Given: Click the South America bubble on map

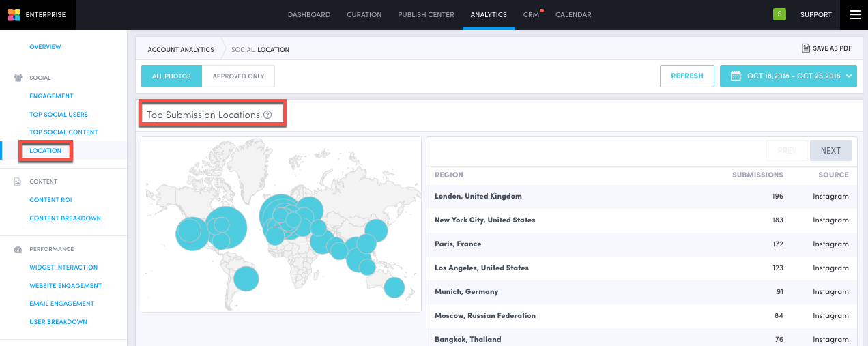Looking at the screenshot, I should tap(246, 278).
